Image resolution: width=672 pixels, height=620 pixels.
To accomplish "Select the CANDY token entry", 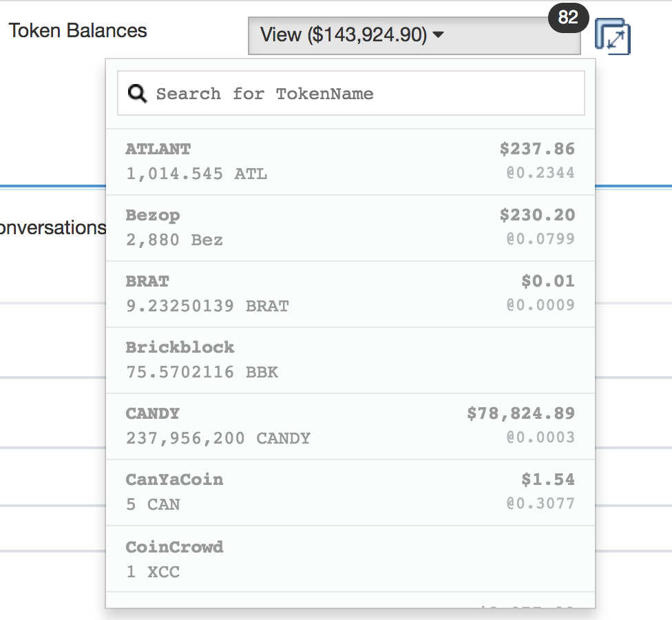I will tap(350, 426).
